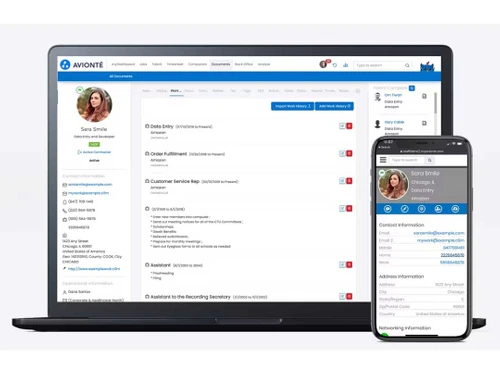Image resolution: width=500 pixels, height=375 pixels.
Task: Click the Sara Smile name on laptop
Action: 94,129
